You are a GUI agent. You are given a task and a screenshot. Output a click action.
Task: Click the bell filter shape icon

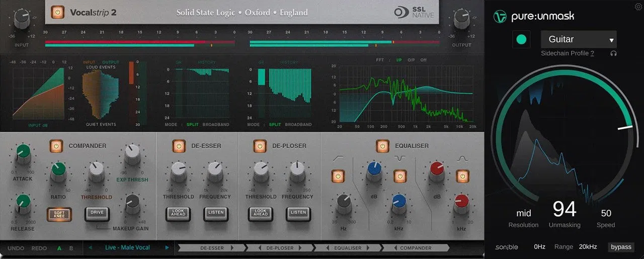click(462, 159)
